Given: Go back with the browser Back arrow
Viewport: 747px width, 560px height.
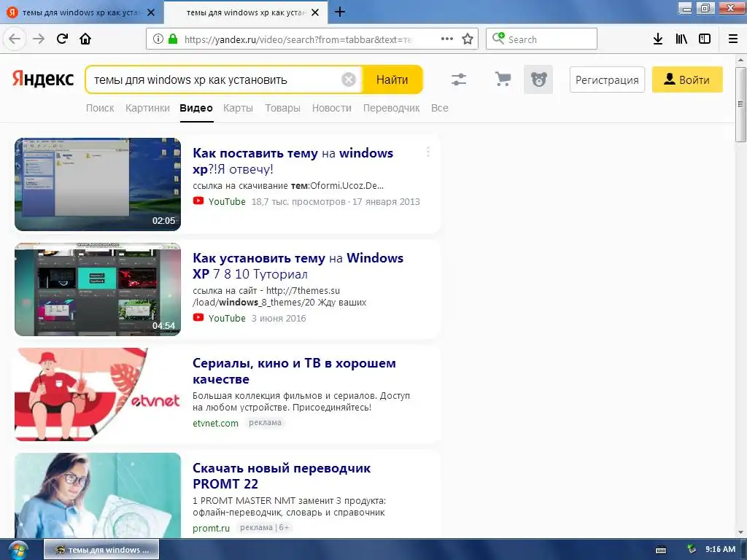Looking at the screenshot, I should pyautogui.click(x=15, y=39).
